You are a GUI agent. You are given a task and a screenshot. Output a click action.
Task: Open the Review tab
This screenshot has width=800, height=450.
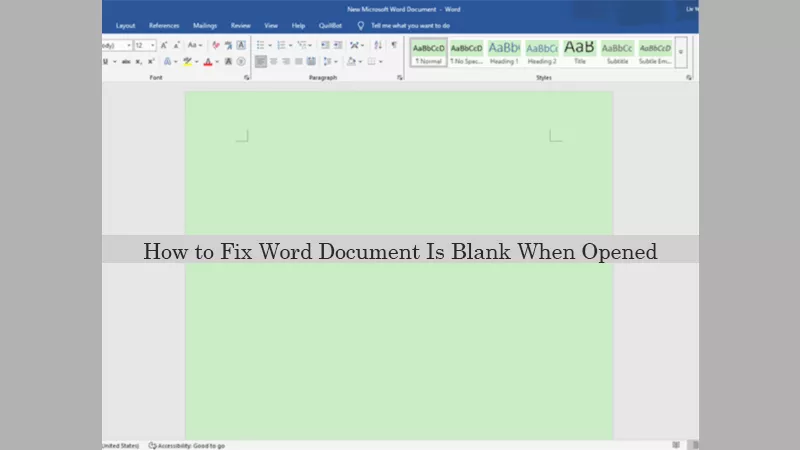pos(241,26)
